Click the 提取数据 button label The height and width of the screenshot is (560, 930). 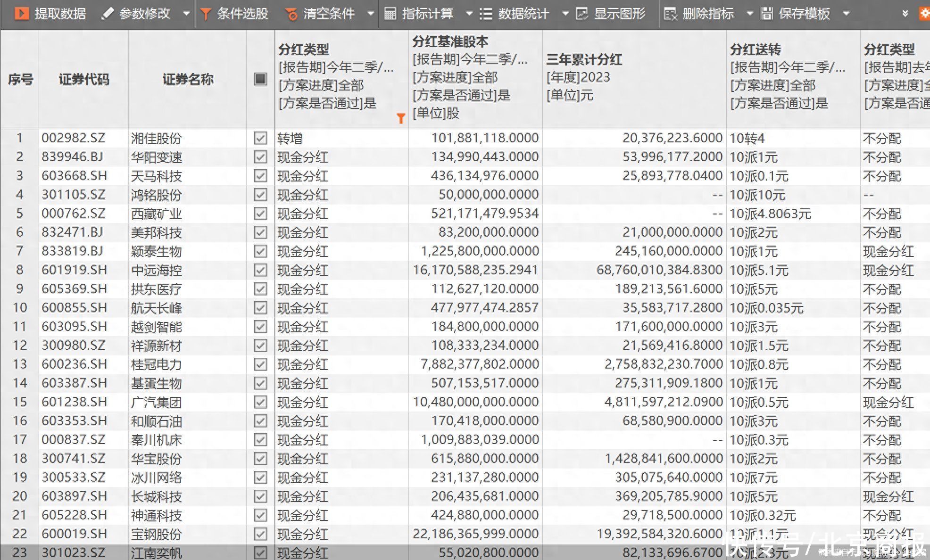[60, 14]
